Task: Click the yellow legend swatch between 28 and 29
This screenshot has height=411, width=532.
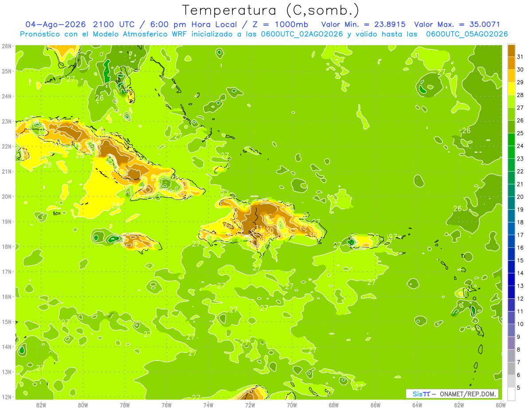Action: (511, 89)
